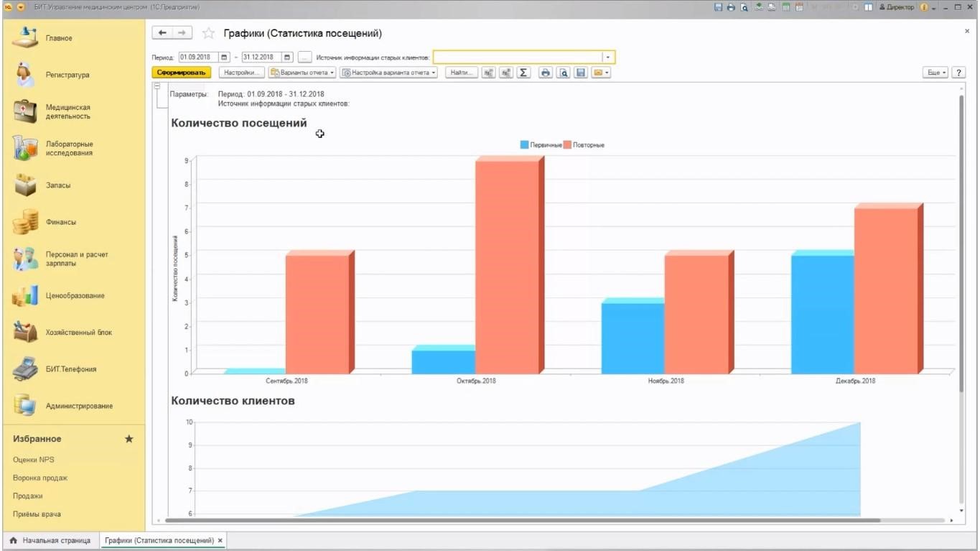
Task: Click the Источник информации старых клиентов field
Action: (517, 57)
